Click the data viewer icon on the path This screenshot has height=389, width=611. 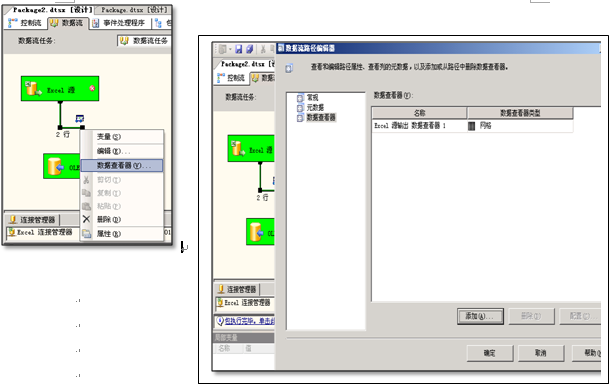[x=79, y=118]
